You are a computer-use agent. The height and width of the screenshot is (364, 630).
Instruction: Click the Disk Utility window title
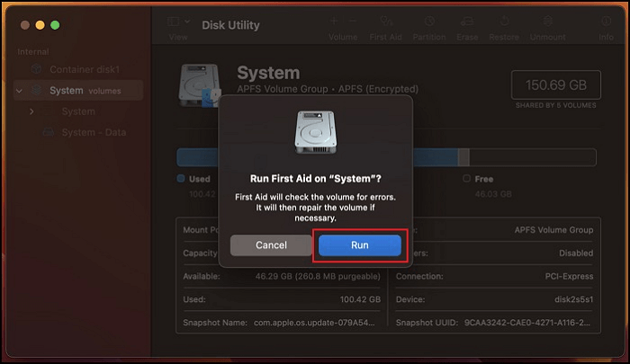click(230, 25)
